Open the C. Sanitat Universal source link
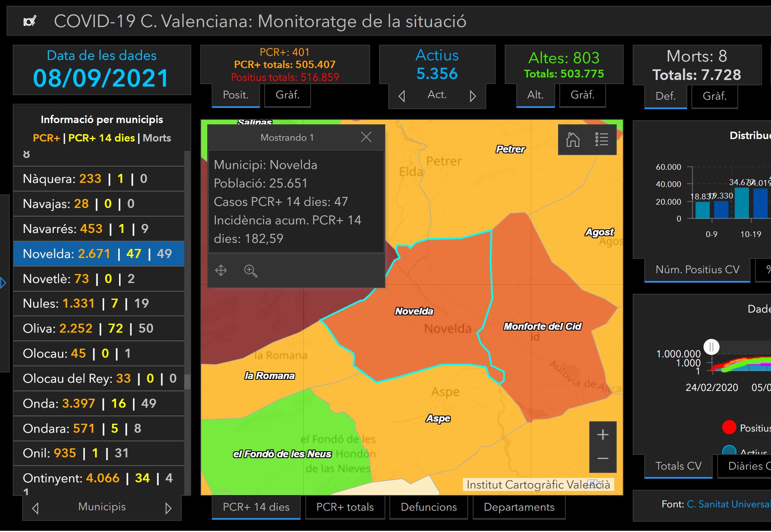 tap(728, 504)
